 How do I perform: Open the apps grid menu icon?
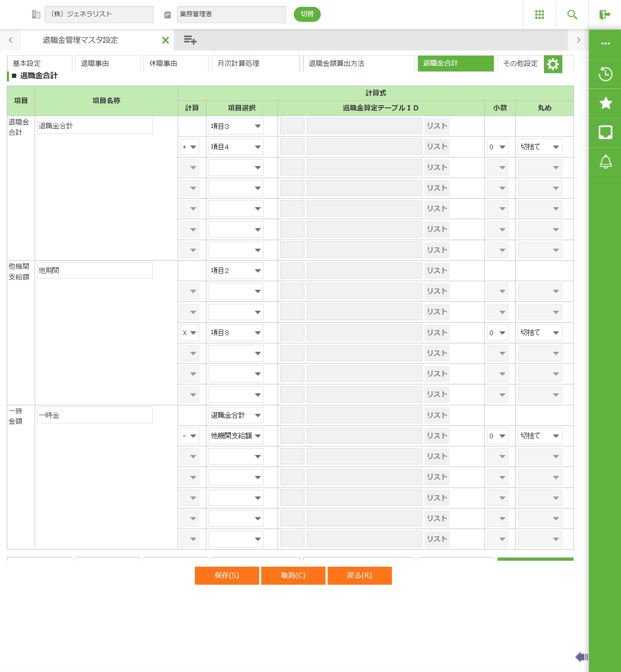point(540,15)
